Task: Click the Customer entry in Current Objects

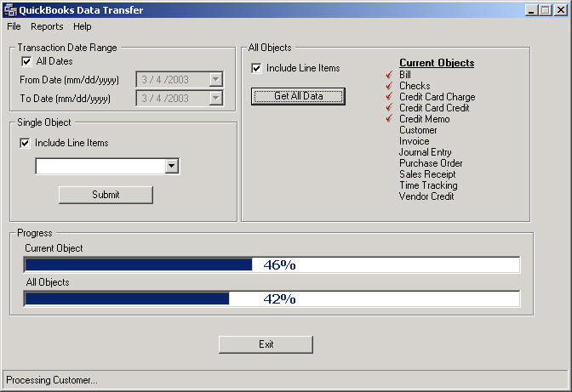Action: click(418, 130)
